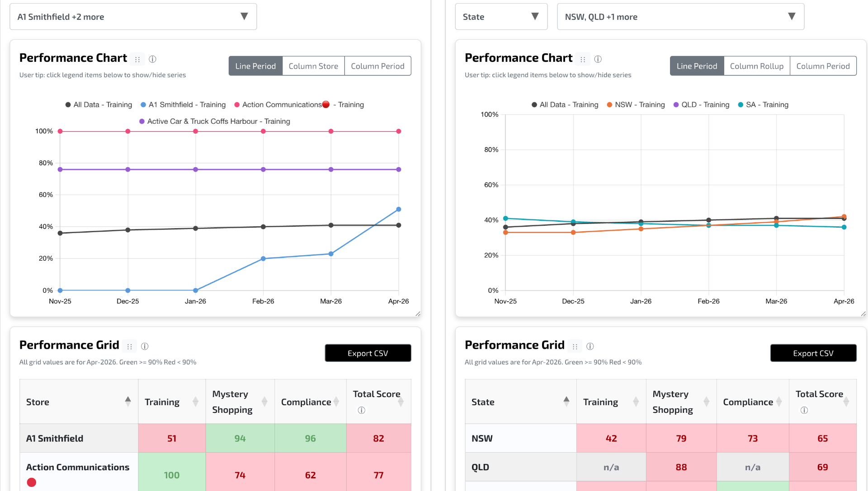Screen dimensions: 868x491
Task: Toggle QLD - Training legend series
Action: click(x=701, y=105)
